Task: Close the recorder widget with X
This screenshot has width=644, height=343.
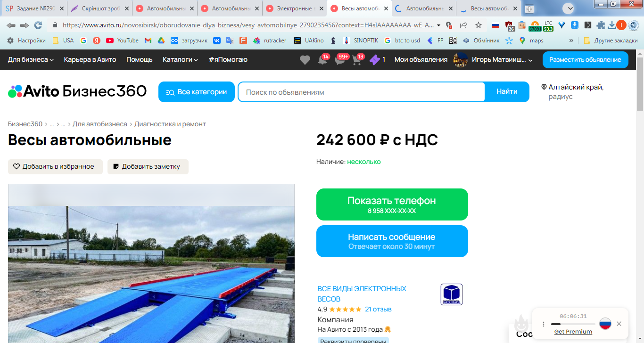Action: point(619,324)
